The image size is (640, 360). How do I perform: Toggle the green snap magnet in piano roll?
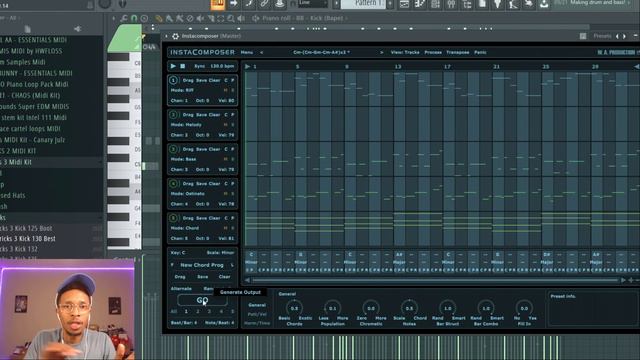tap(134, 18)
